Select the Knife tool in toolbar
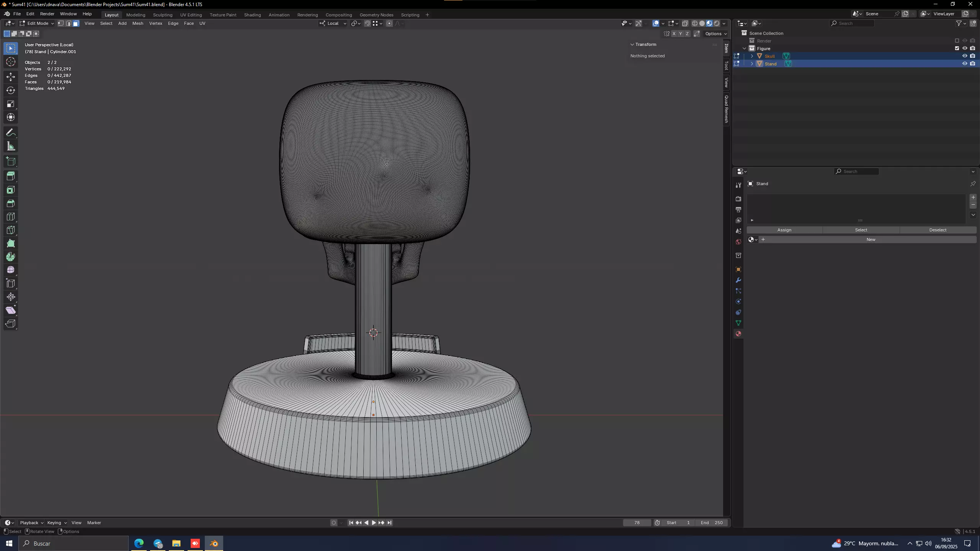 click(x=11, y=230)
